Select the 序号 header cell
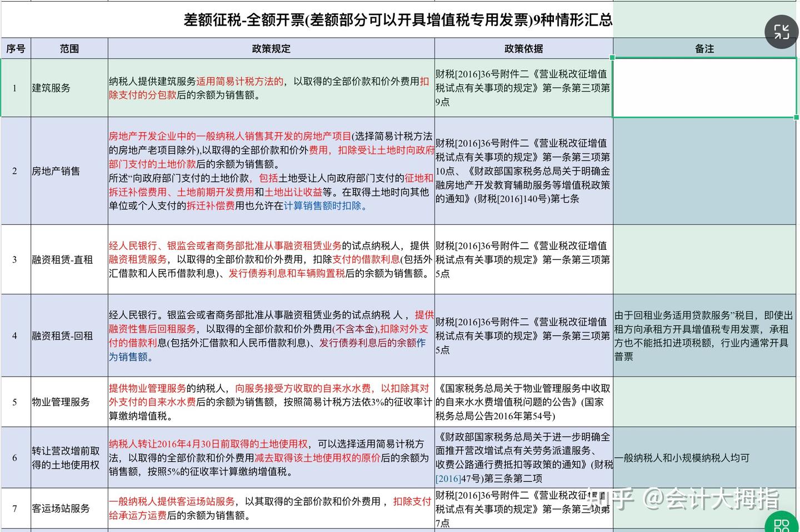This screenshot has width=800, height=532. [x=16, y=49]
